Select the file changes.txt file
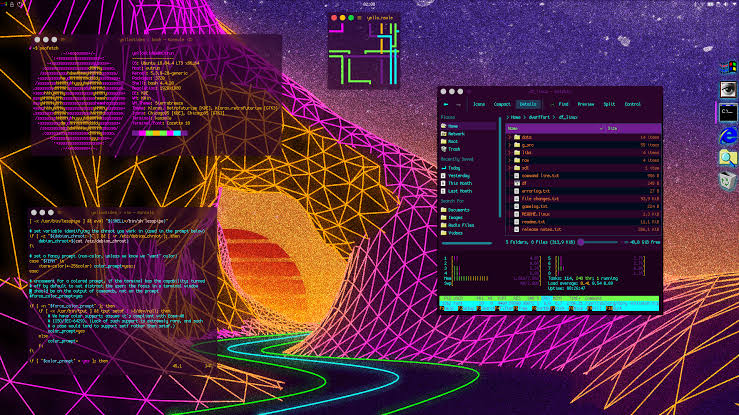The width and height of the screenshot is (739, 415). tap(536, 199)
